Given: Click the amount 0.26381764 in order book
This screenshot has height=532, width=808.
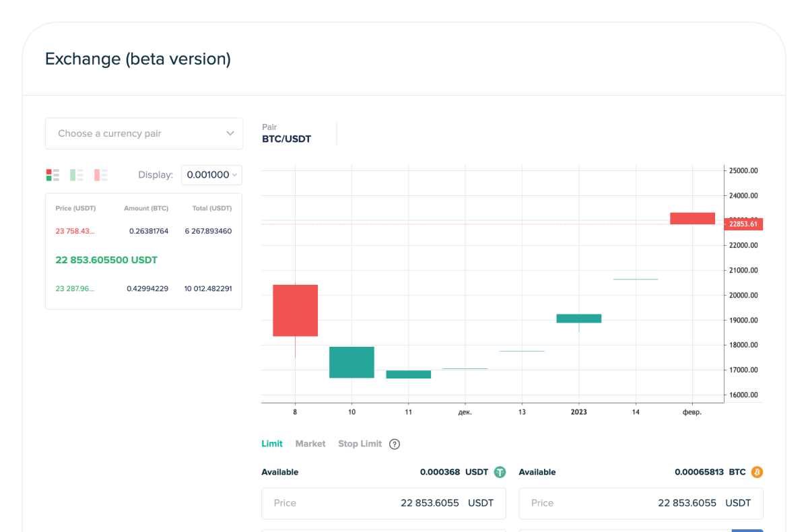Looking at the screenshot, I should click(x=149, y=231).
